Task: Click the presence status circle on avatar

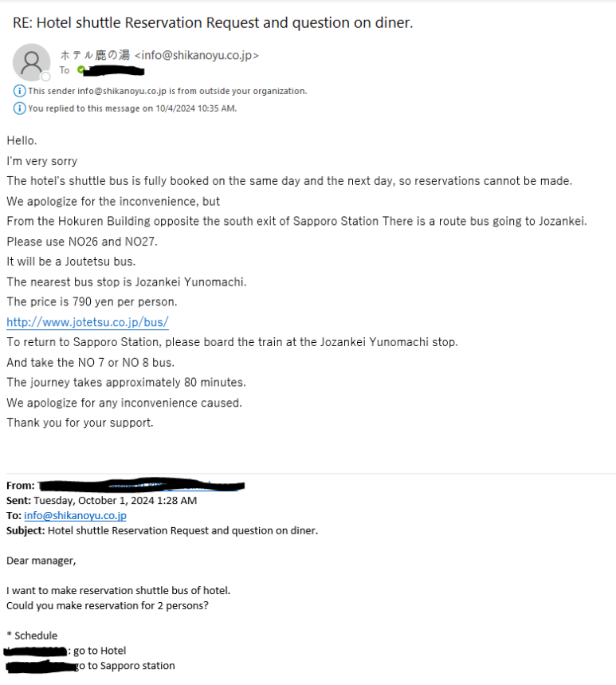Action: point(45,77)
